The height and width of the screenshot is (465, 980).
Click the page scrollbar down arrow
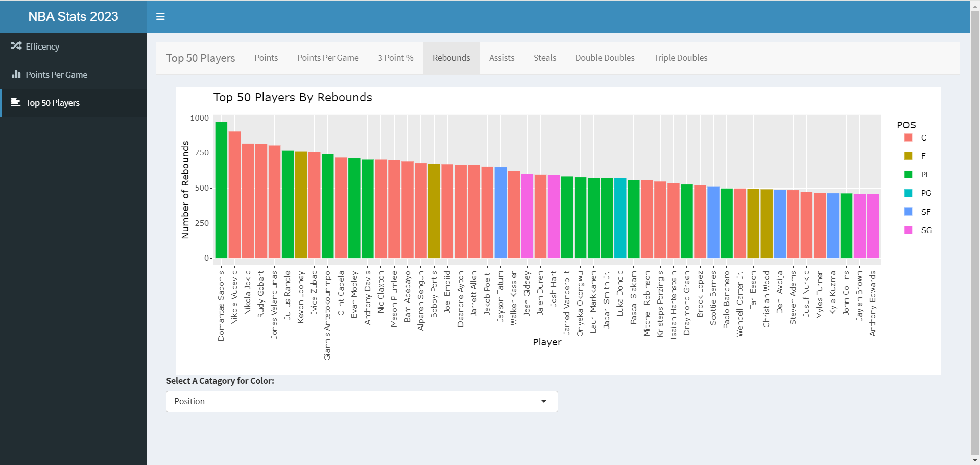[x=974, y=460]
